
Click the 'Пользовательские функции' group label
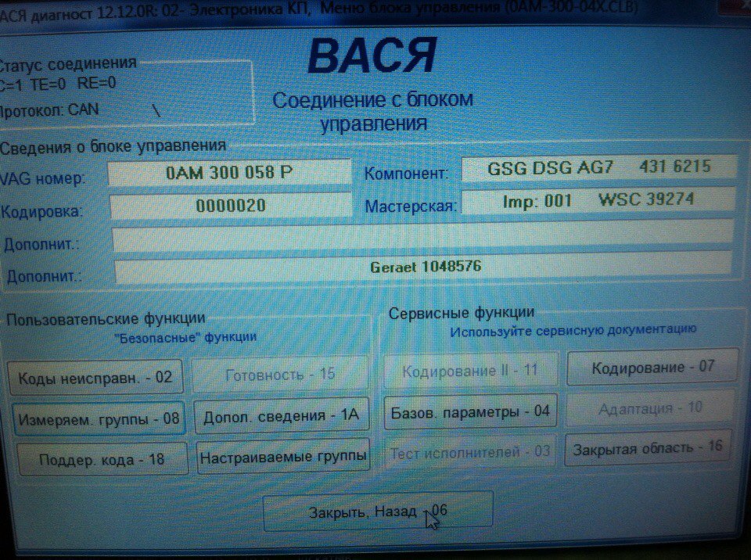click(x=106, y=319)
